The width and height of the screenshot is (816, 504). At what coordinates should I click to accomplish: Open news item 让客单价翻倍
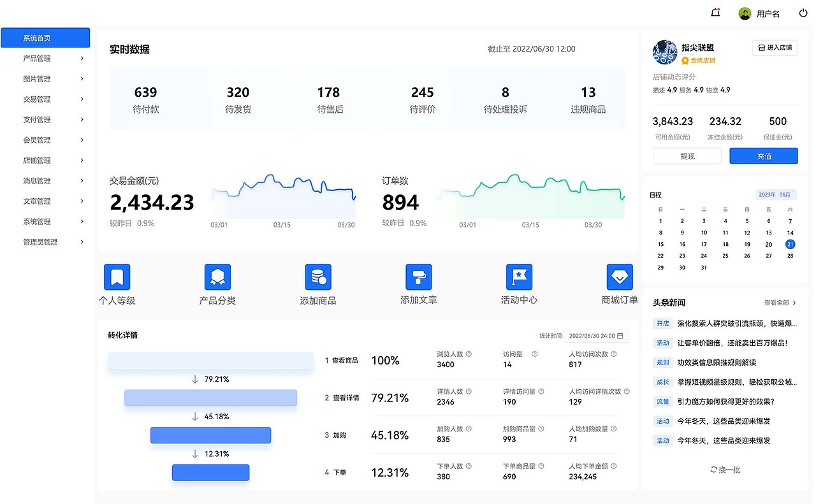(732, 343)
